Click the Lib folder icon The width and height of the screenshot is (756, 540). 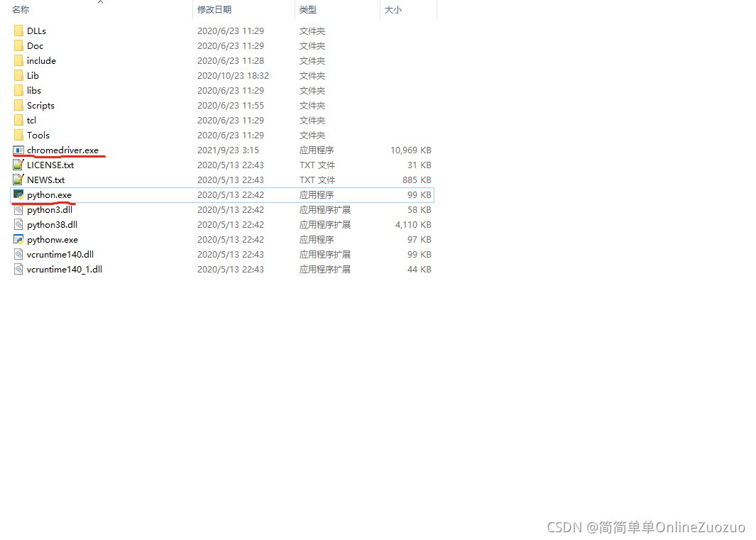18,76
